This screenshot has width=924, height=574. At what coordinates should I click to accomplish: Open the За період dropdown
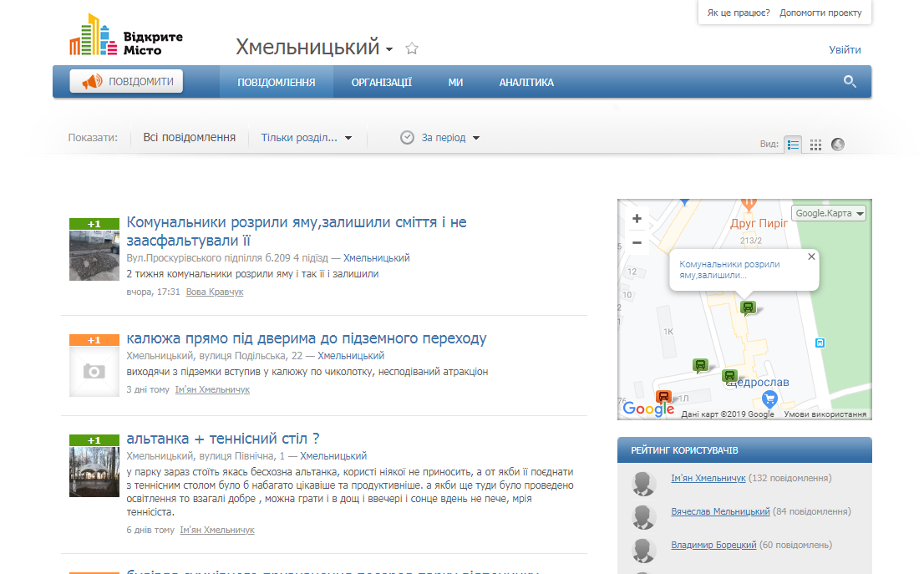click(441, 138)
